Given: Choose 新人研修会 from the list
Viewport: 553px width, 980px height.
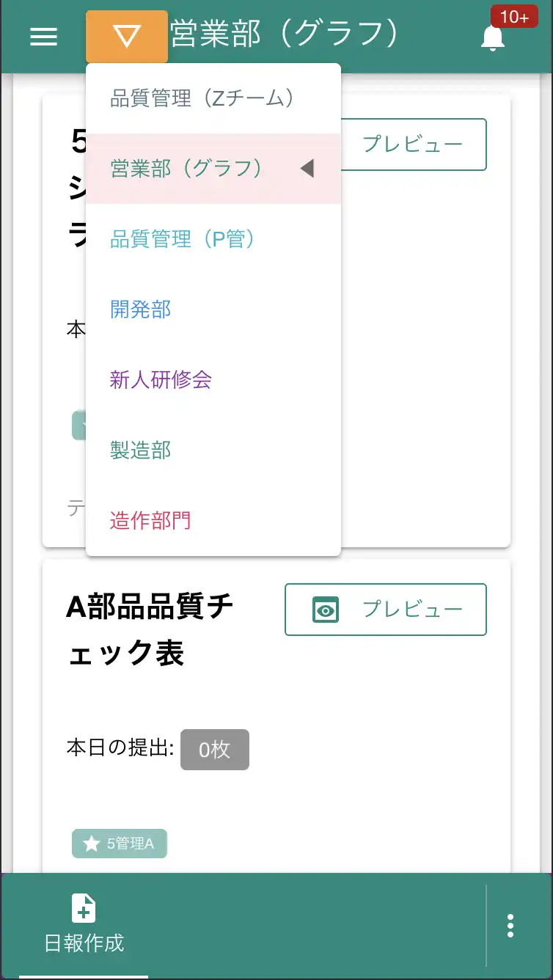Looking at the screenshot, I should 159,379.
